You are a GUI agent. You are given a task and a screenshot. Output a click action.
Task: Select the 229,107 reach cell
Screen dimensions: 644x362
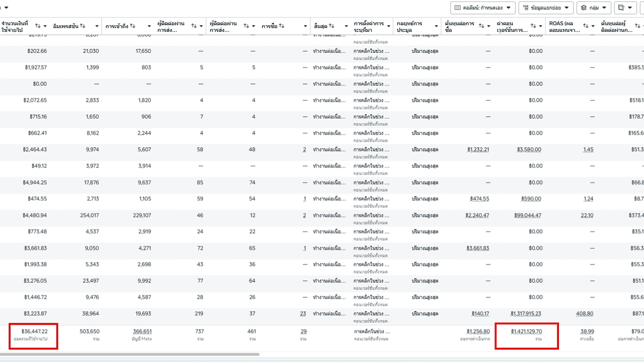coord(142,216)
